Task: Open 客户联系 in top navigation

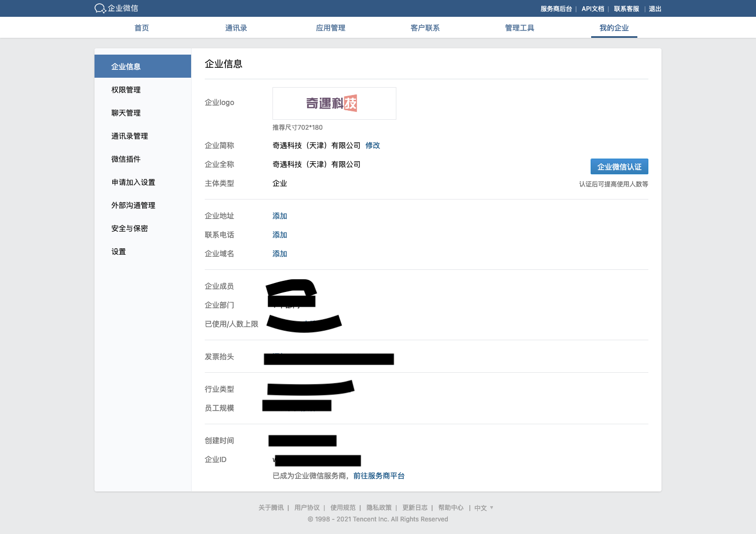Action: (425, 28)
